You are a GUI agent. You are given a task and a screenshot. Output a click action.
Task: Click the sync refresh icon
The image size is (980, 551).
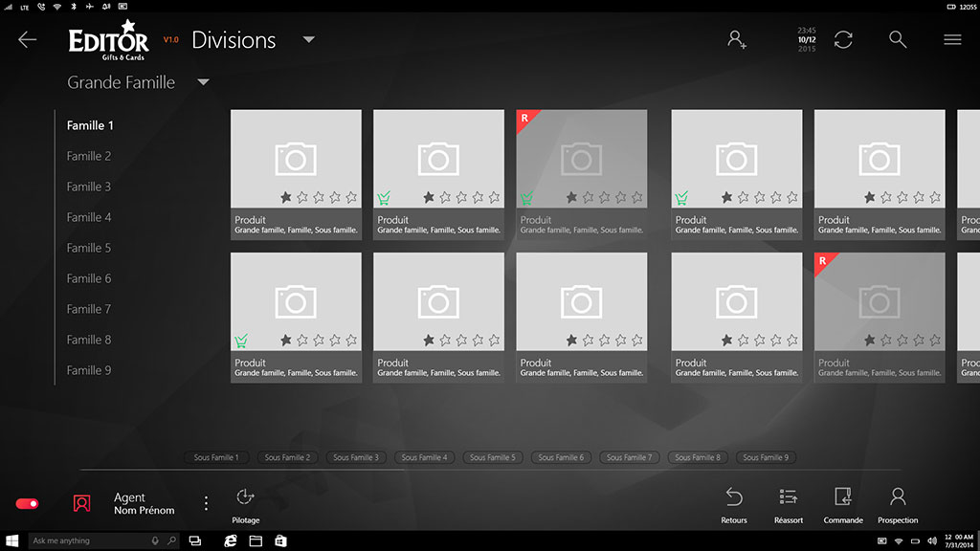point(843,39)
